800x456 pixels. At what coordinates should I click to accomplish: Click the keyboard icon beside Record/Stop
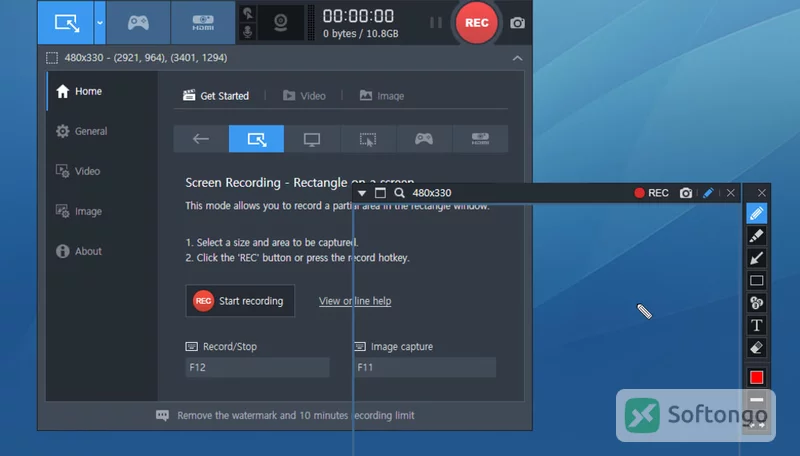tap(191, 347)
